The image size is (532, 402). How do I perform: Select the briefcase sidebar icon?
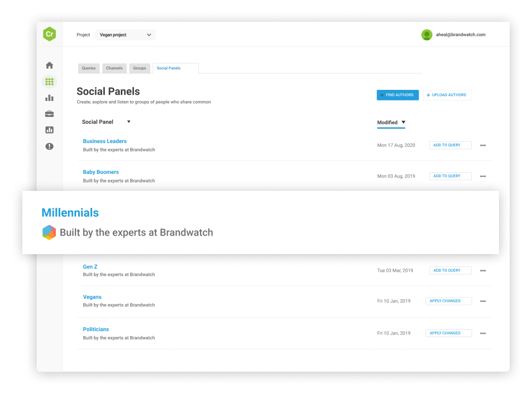(49, 114)
